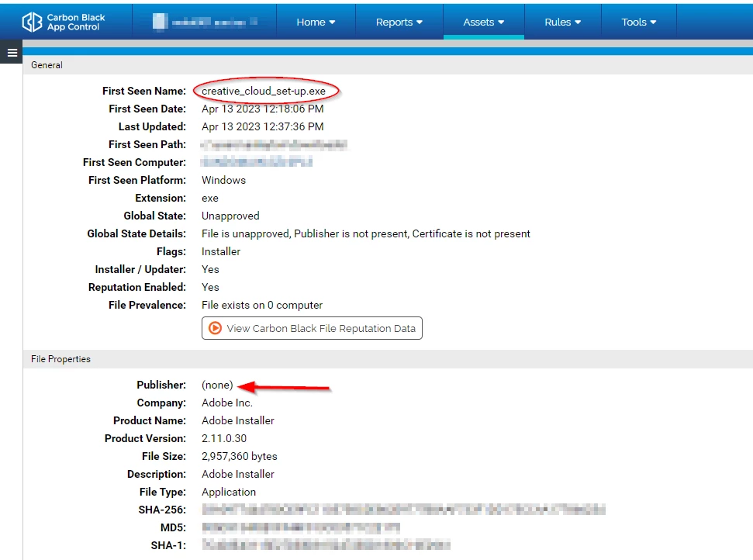Select Product Name value Adobe Installer

238,420
